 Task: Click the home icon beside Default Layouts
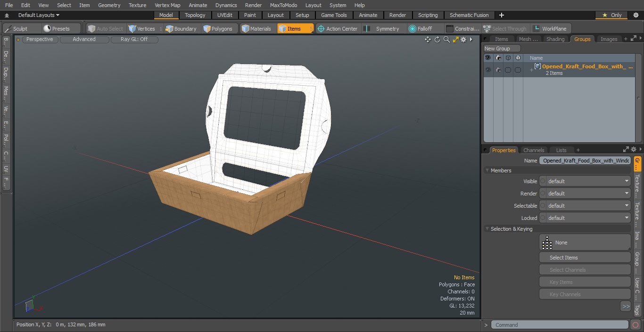[7, 15]
